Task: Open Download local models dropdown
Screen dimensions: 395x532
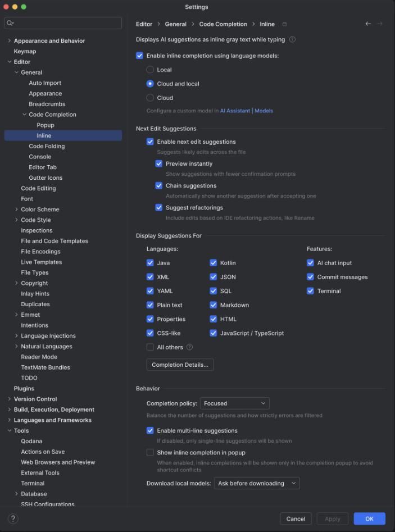Action: coord(257,483)
